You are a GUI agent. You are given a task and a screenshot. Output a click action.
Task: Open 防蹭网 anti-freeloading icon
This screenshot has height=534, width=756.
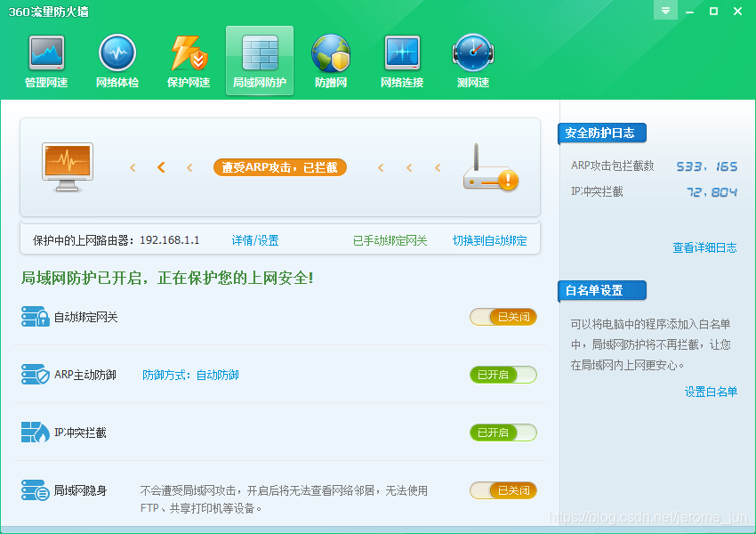(331, 53)
